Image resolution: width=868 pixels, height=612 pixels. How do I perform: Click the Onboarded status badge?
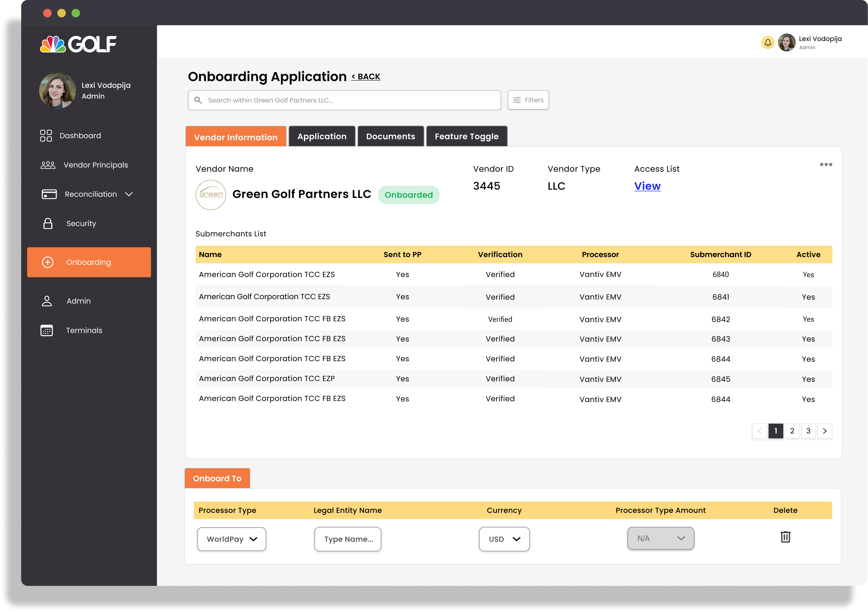coord(409,195)
